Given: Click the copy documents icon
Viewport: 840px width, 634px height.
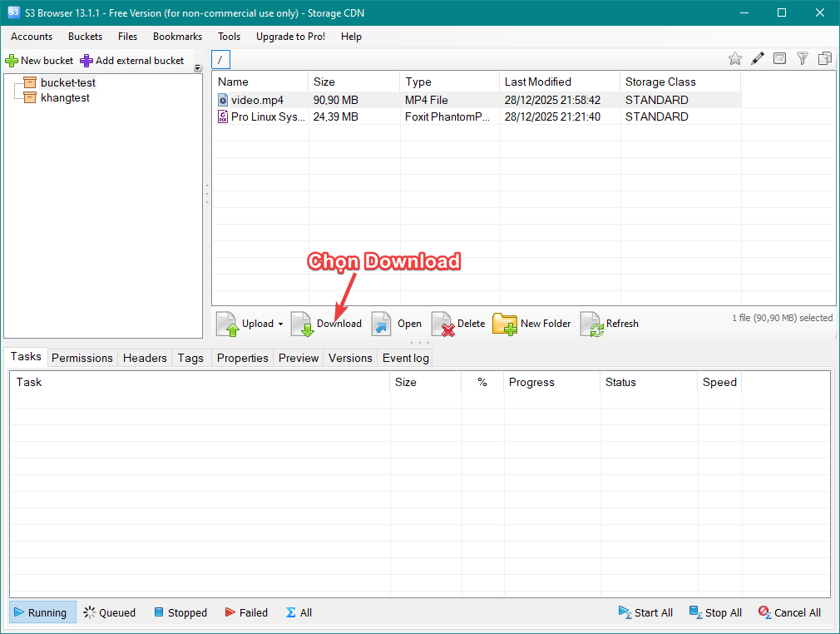Looking at the screenshot, I should click(x=825, y=58).
